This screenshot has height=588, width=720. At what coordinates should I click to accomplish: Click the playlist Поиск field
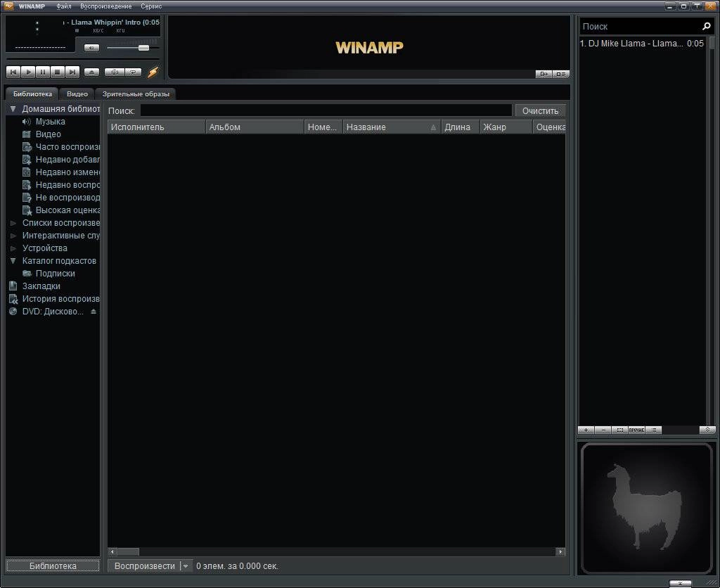coord(639,27)
